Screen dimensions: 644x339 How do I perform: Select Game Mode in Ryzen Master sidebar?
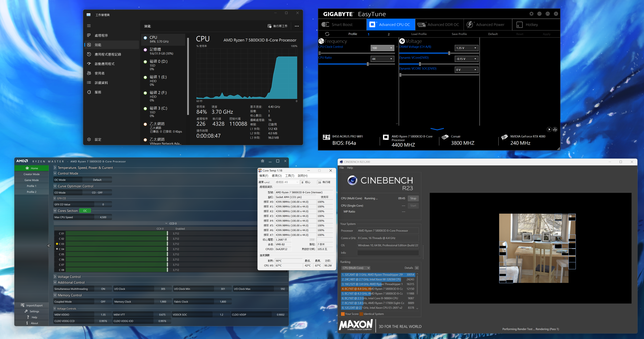(x=32, y=180)
